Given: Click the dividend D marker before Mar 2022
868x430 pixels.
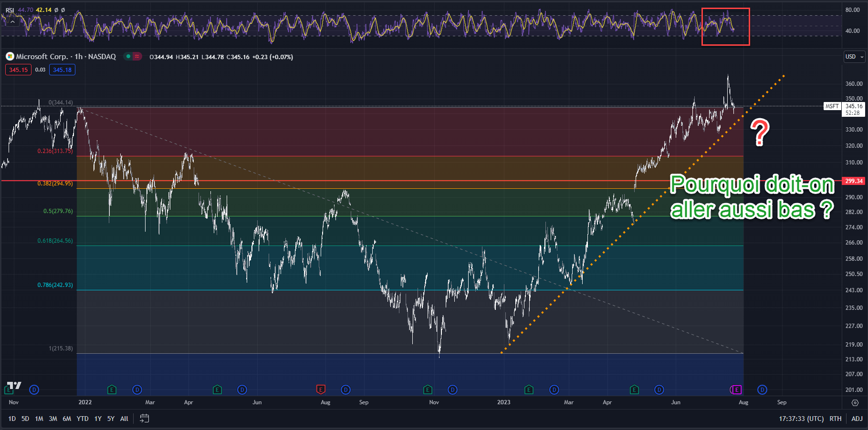Looking at the screenshot, I should tap(137, 389).
